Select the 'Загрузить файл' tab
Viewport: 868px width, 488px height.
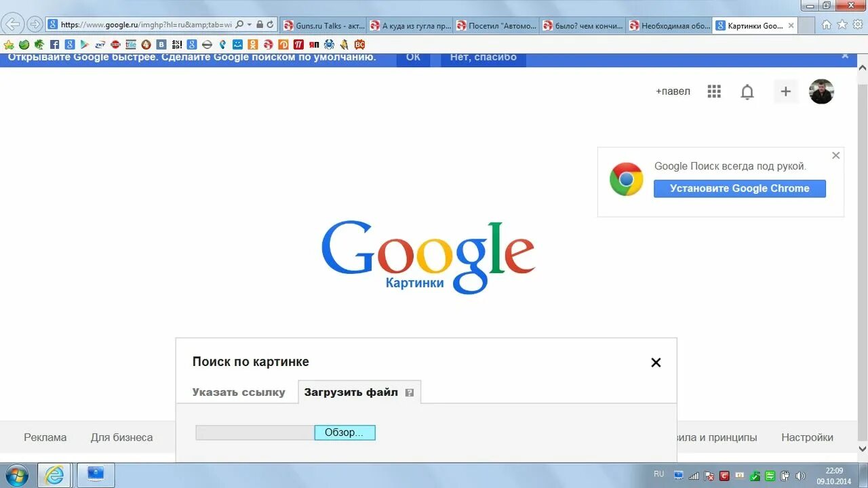pos(359,392)
